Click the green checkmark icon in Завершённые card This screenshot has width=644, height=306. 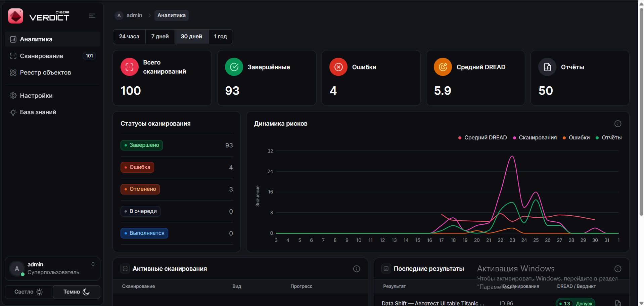(234, 67)
